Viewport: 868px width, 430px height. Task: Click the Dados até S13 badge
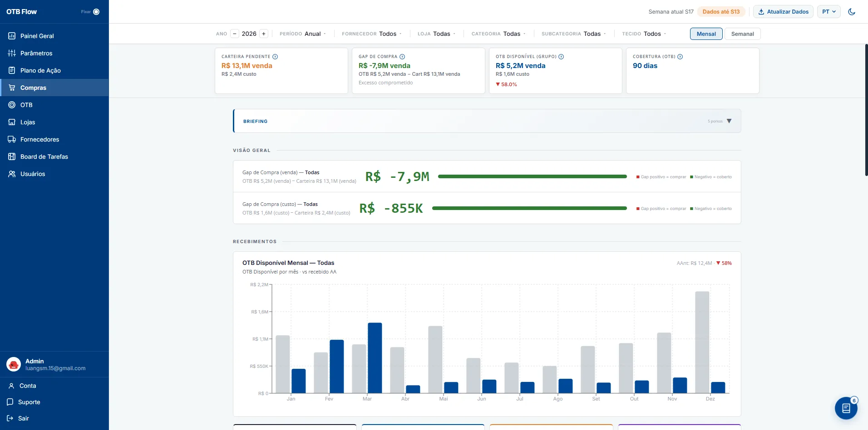721,12
